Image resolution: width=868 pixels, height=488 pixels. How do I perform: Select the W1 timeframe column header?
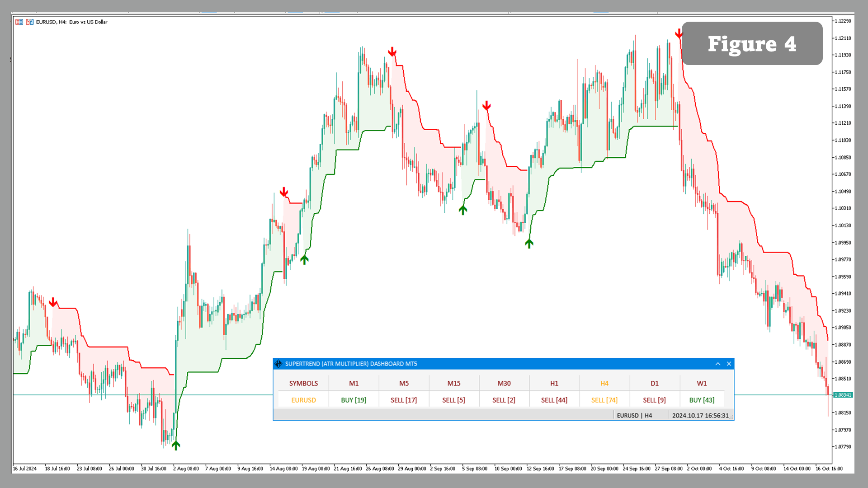(x=702, y=383)
